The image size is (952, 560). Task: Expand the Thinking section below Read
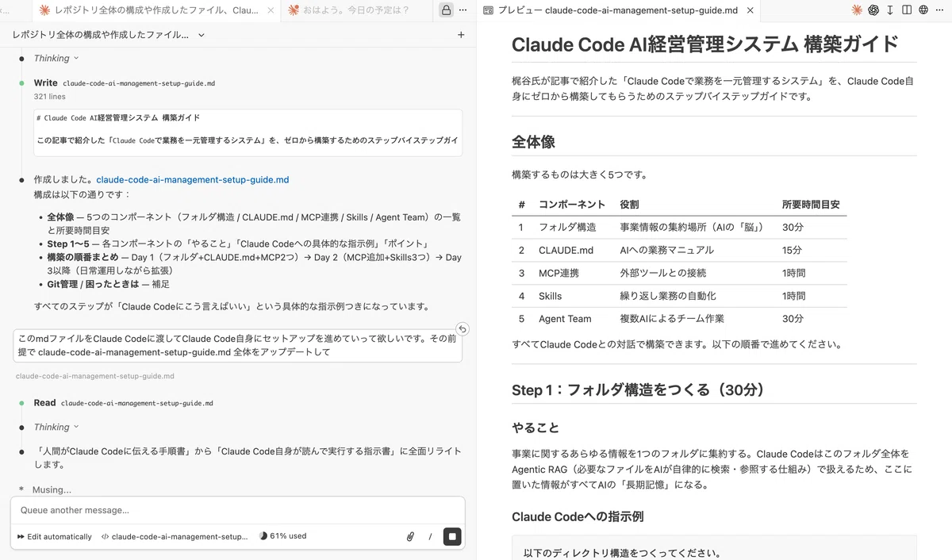[x=56, y=427]
